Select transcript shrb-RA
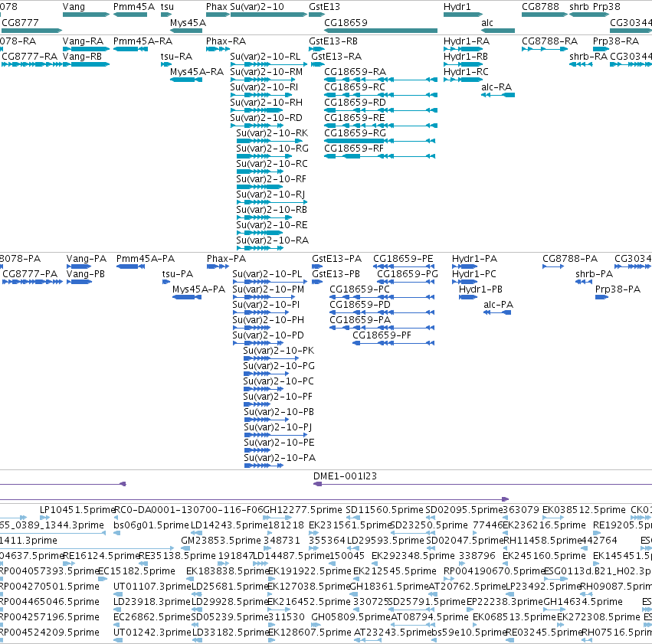The image size is (652, 644). pyautogui.click(x=581, y=64)
